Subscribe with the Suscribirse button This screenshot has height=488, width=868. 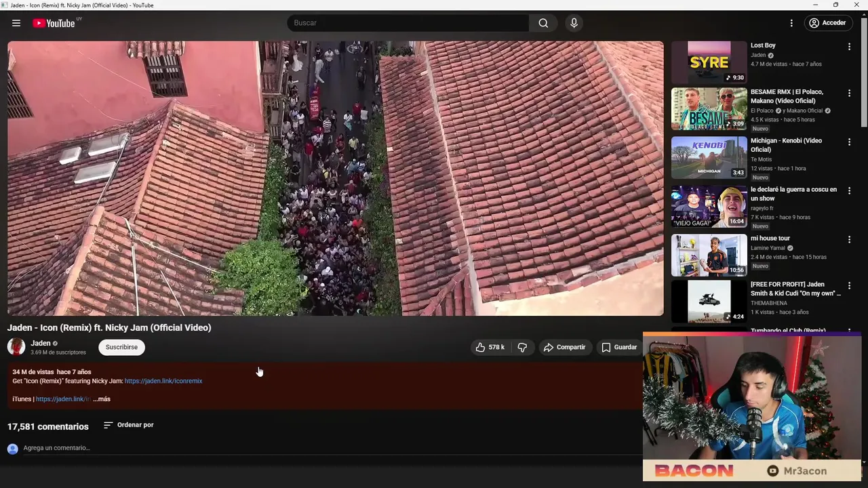tap(121, 347)
